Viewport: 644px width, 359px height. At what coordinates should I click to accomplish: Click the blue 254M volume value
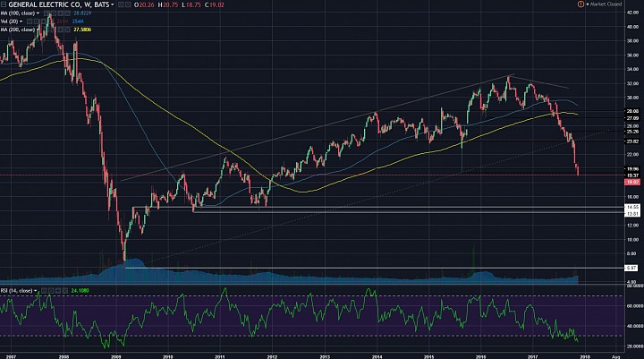(x=78, y=21)
